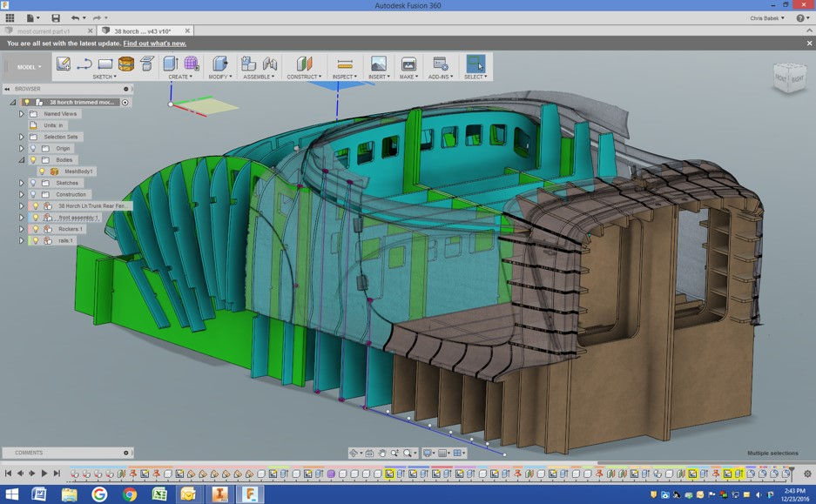The image size is (816, 504).
Task: Click the ViewCube in the corner
Action: tap(790, 78)
